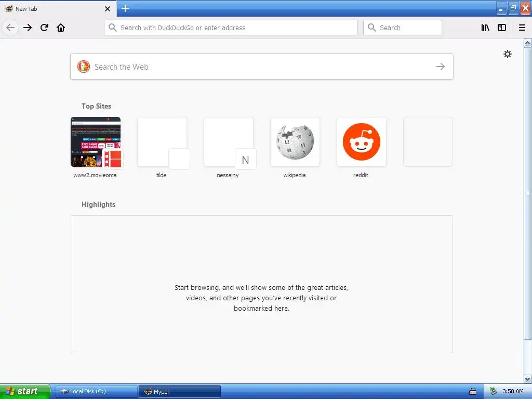Open new tab page settings gear
The image size is (532, 399).
[507, 54]
